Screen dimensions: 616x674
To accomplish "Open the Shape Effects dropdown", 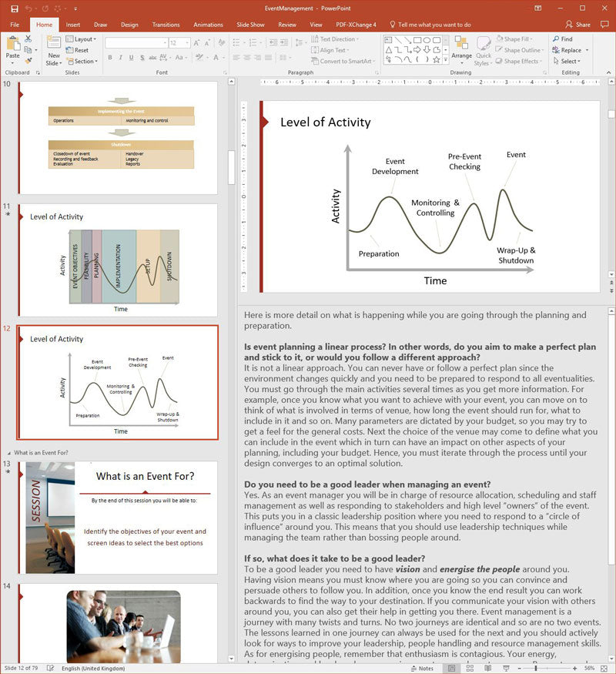I will (519, 61).
